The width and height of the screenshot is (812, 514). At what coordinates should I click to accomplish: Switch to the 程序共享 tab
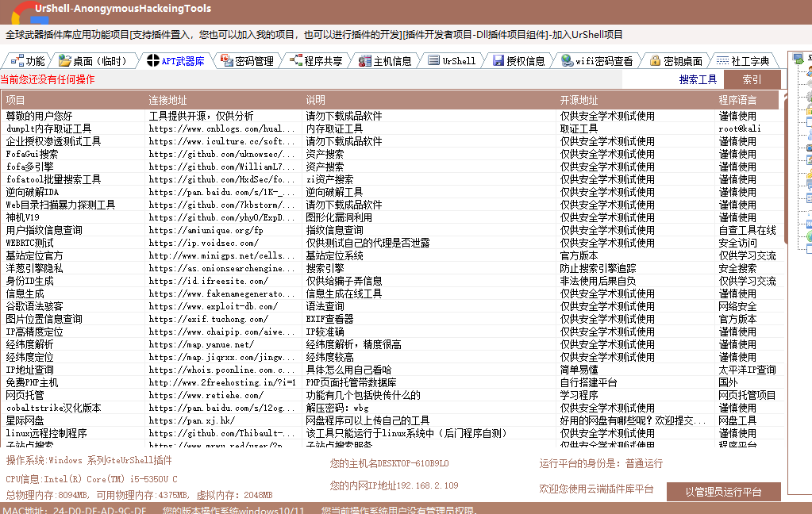[x=317, y=61]
